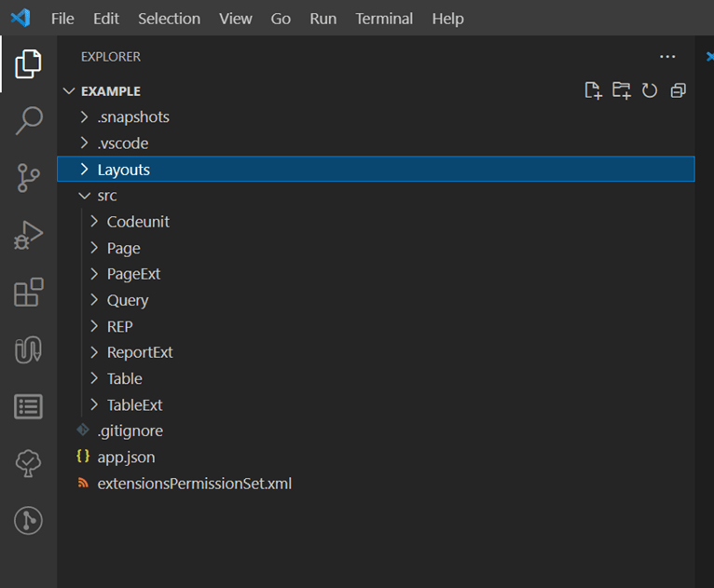Open the app.json file
714x588 pixels.
coord(126,458)
